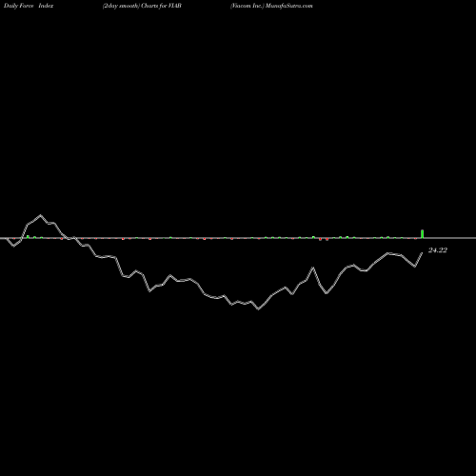Click the '(Viacom Inc.) MunafaSutra.com' text
Viewport: 476px width, 476px height.
click(271, 6)
